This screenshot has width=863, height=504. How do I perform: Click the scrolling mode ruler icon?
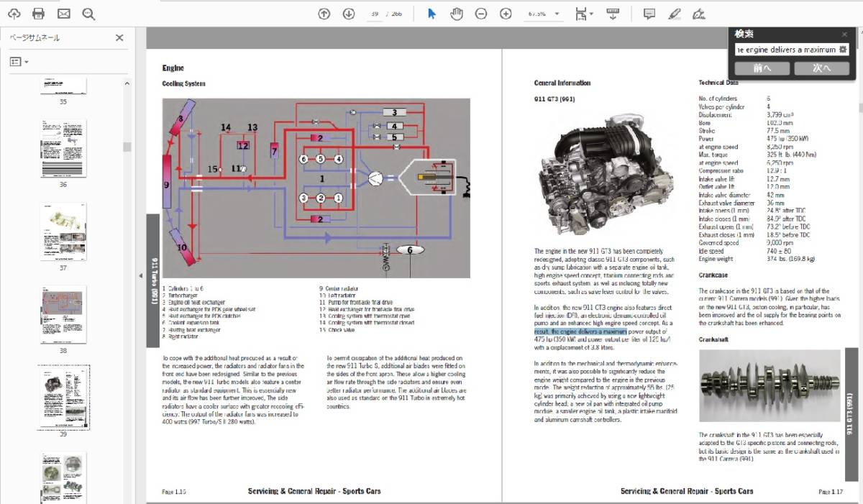613,14
